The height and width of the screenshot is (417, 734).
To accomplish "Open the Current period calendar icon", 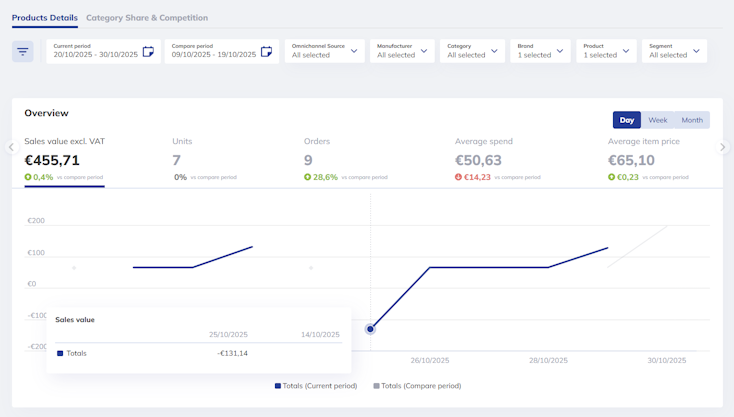I will [x=148, y=51].
